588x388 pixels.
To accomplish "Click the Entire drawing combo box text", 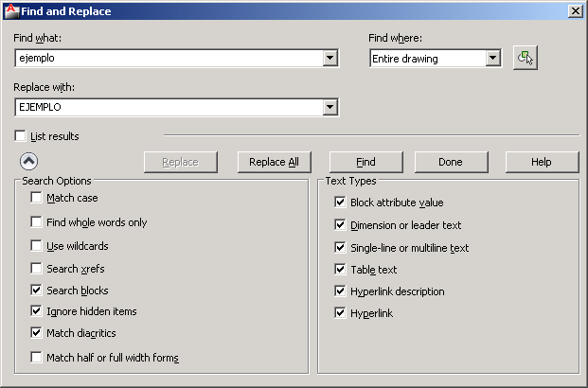I will tap(405, 59).
